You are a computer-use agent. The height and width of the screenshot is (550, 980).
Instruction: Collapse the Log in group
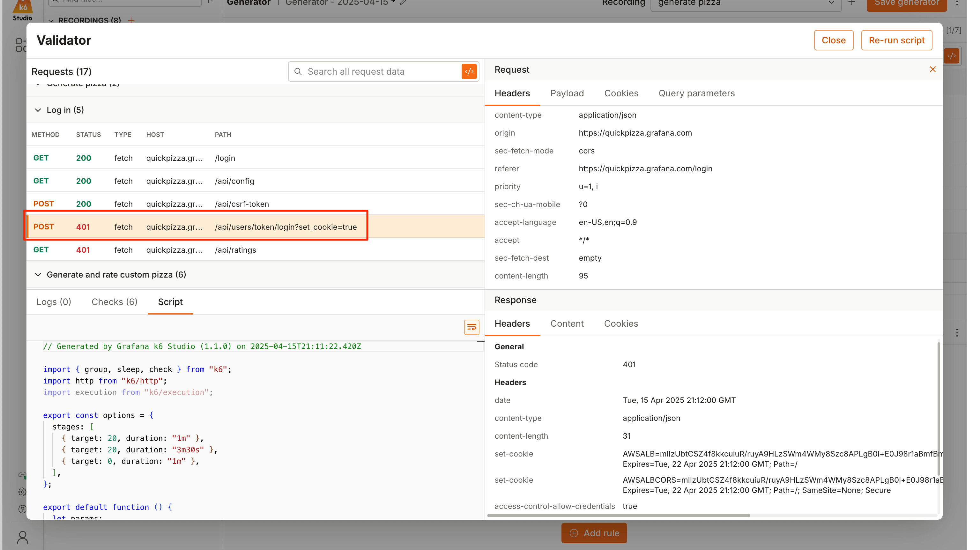coord(38,110)
